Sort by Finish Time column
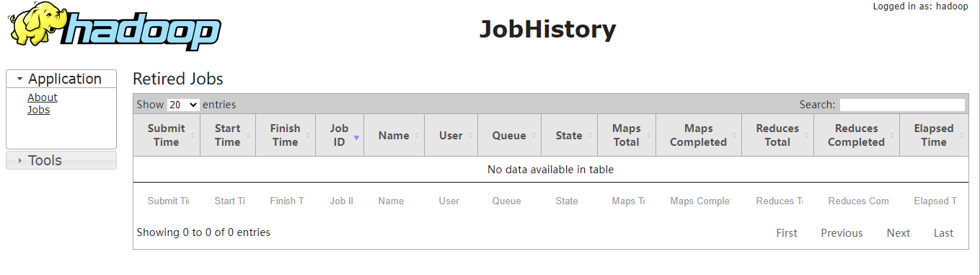 point(286,135)
